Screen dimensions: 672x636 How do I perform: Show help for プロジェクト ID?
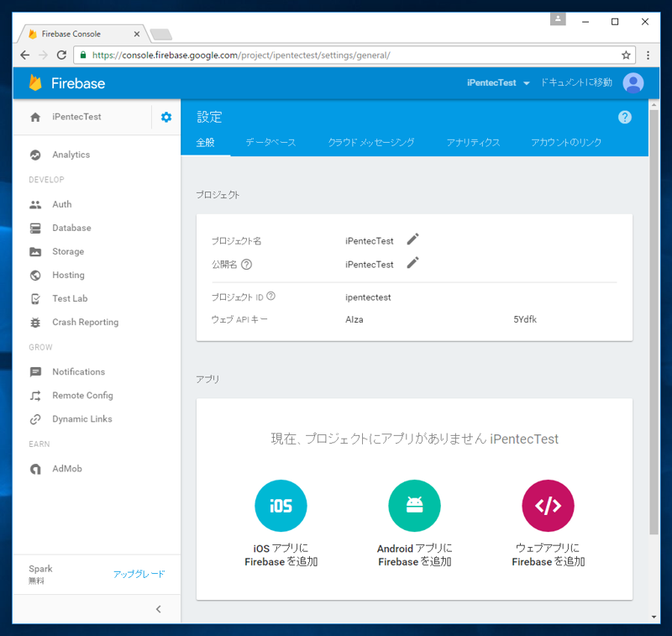pos(270,296)
